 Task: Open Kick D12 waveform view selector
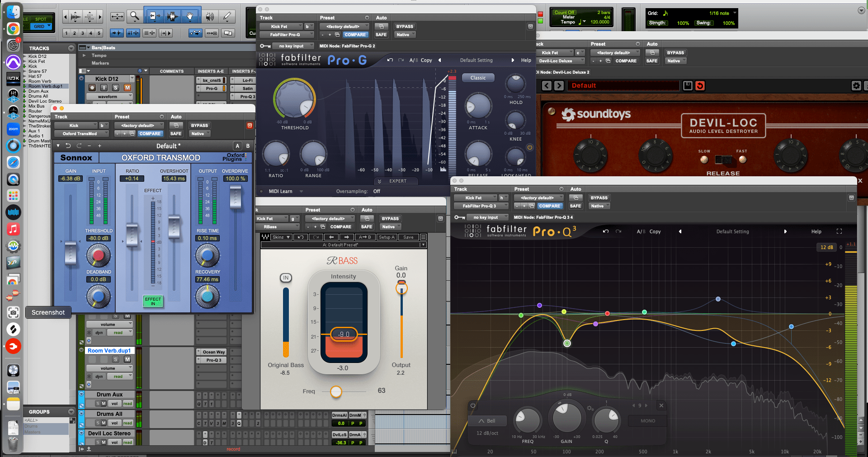pyautogui.click(x=109, y=97)
